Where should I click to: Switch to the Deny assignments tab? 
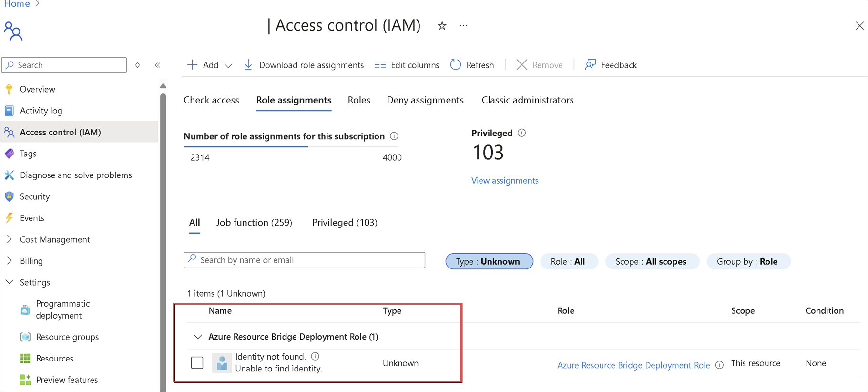pos(425,100)
